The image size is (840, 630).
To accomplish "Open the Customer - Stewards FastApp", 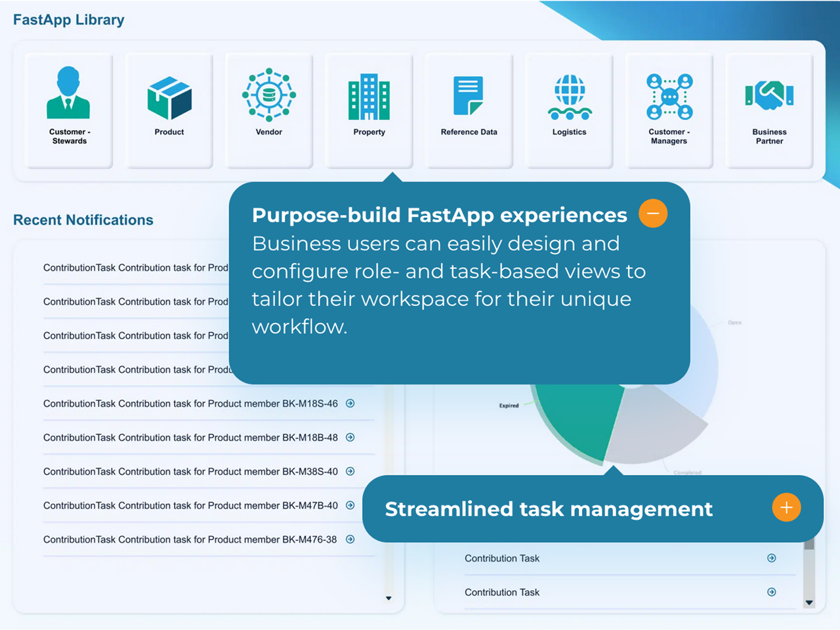I will tap(69, 110).
